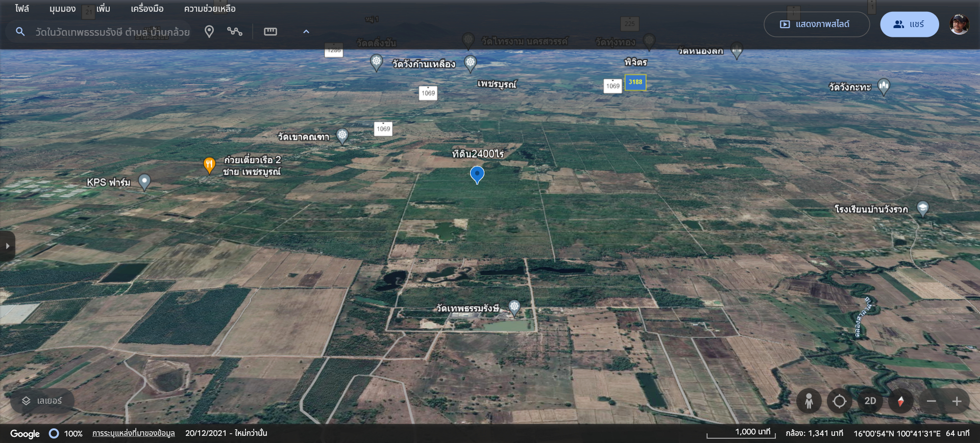Activate the Street View pegman

point(809,401)
